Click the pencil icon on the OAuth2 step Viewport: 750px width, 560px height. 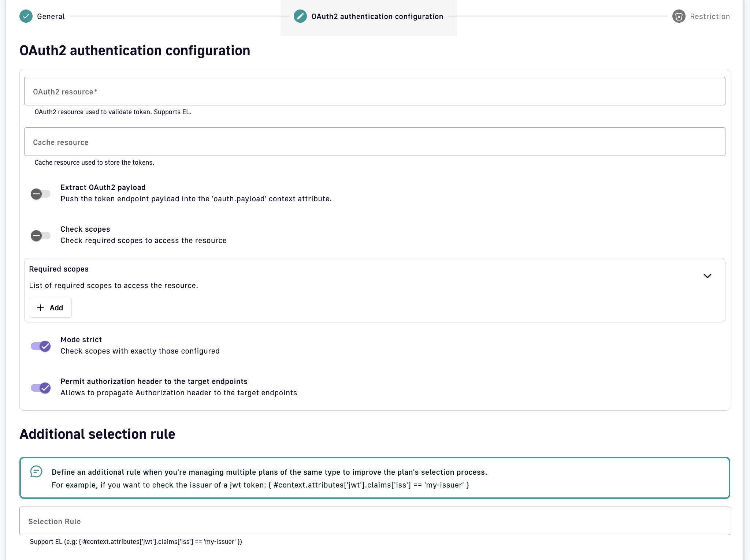[300, 16]
